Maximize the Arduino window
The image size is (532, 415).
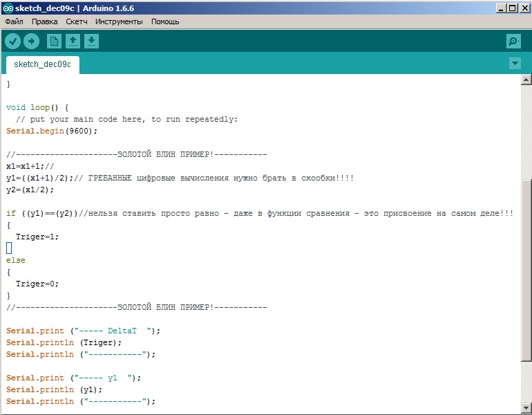coord(513,8)
